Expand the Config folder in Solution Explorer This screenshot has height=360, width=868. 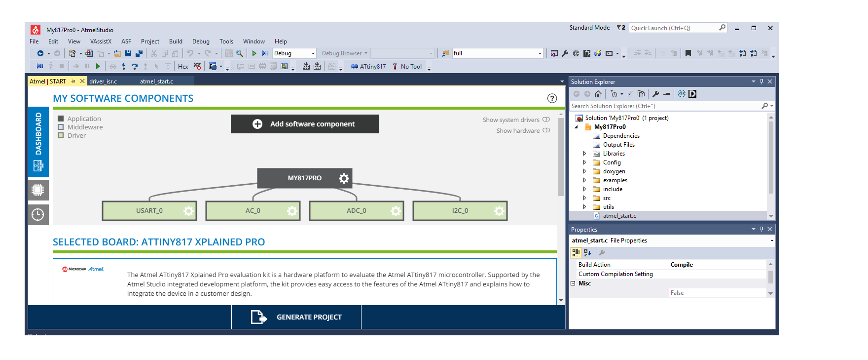point(585,162)
